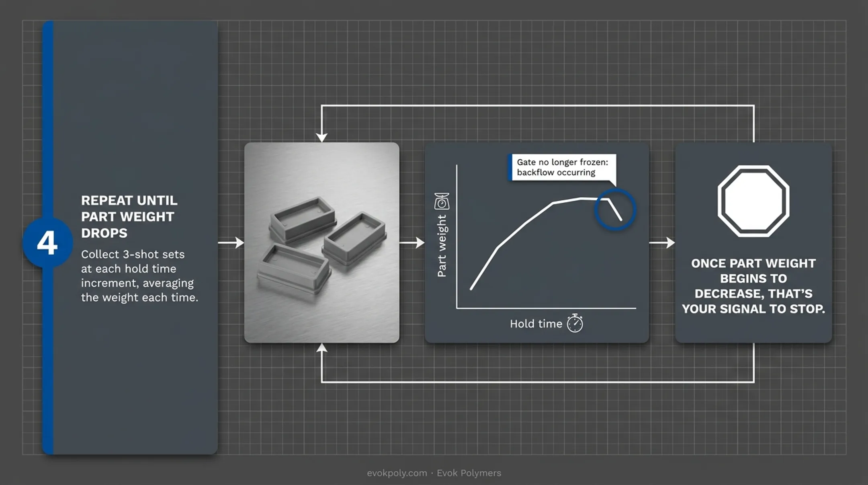This screenshot has width=868, height=485.
Task: Click the 'Hold time' axis label
Action: 536,324
